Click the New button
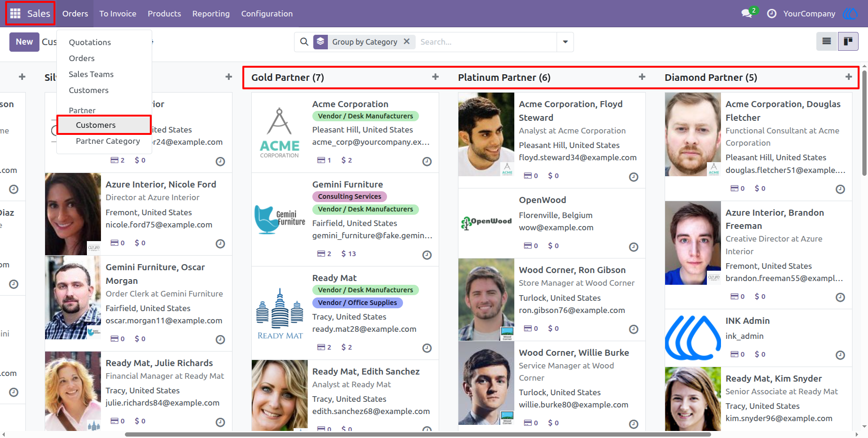The height and width of the screenshot is (438, 868). [x=24, y=42]
